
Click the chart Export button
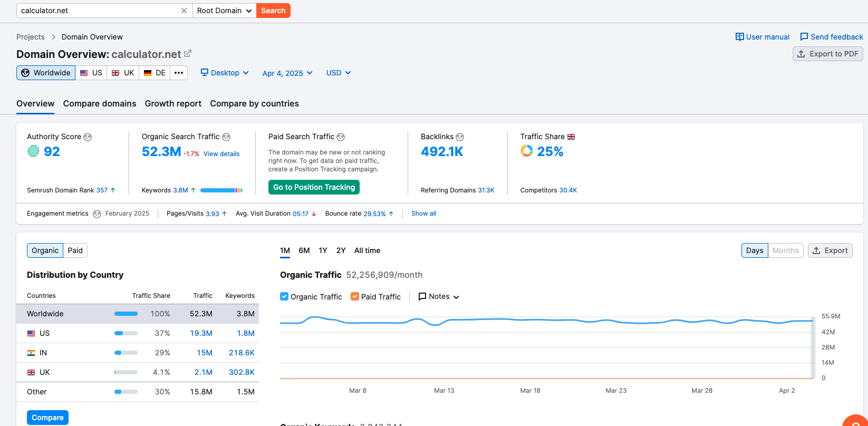[x=830, y=250]
